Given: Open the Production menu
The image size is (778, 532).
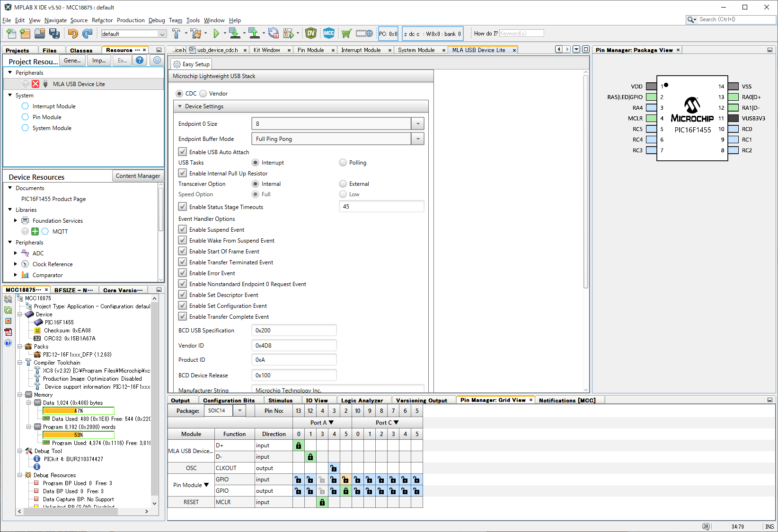Looking at the screenshot, I should (131, 20).
